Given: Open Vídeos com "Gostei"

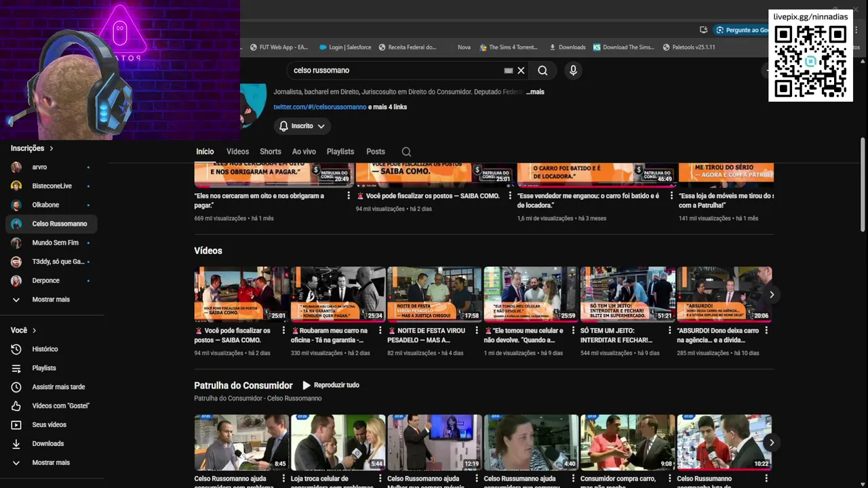Looking at the screenshot, I should point(60,406).
